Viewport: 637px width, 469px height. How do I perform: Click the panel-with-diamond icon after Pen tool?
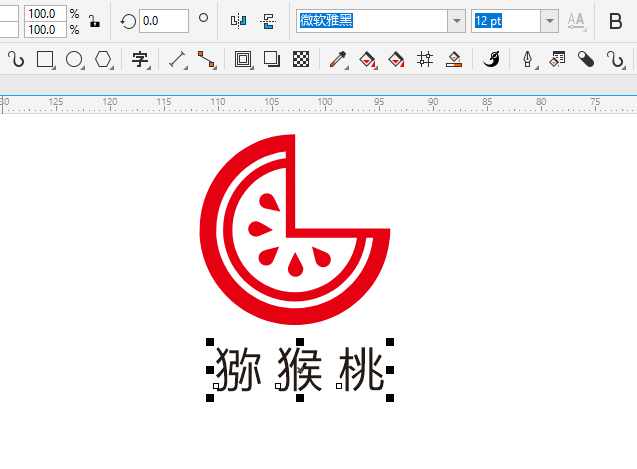click(x=557, y=59)
